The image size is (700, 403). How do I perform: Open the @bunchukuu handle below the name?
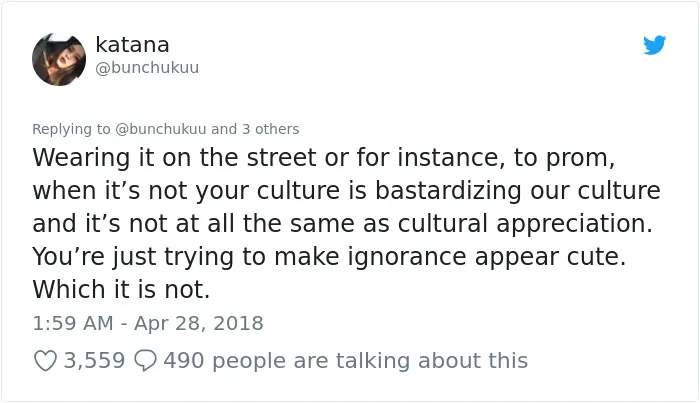[147, 68]
